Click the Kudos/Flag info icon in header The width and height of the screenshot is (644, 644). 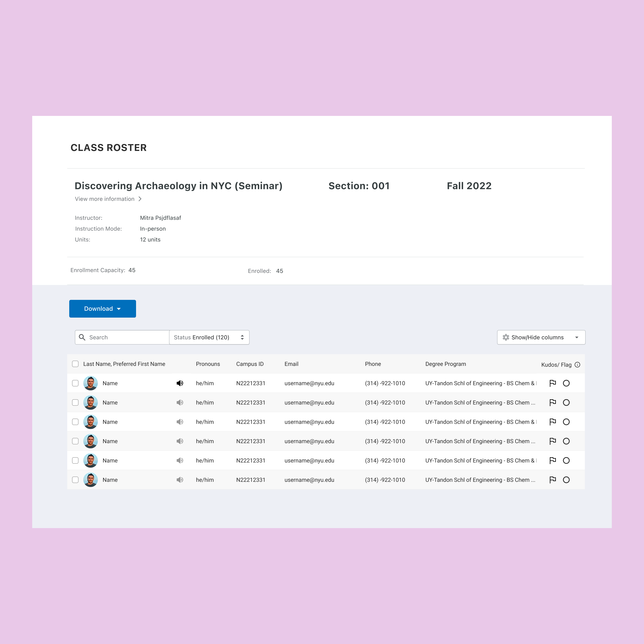(577, 365)
